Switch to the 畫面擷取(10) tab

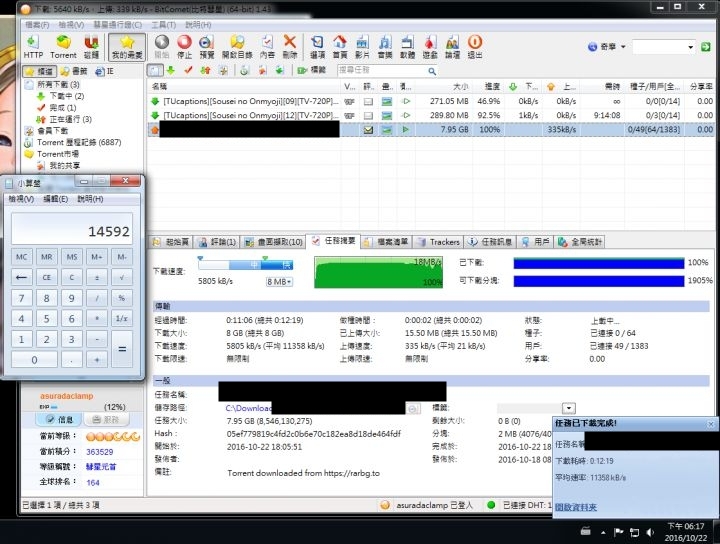click(273, 242)
